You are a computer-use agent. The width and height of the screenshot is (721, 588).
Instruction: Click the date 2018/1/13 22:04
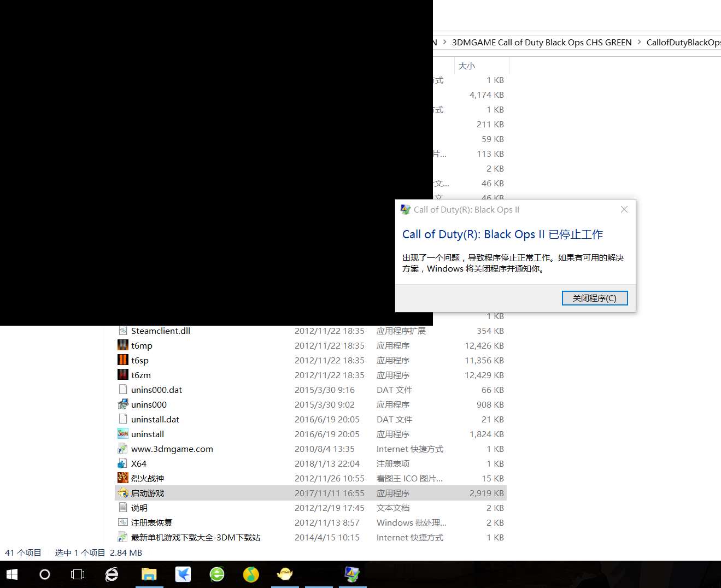pos(327,463)
